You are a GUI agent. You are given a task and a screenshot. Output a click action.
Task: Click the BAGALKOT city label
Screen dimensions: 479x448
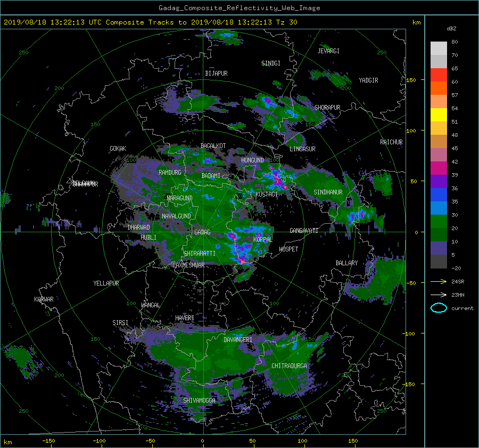(213, 146)
